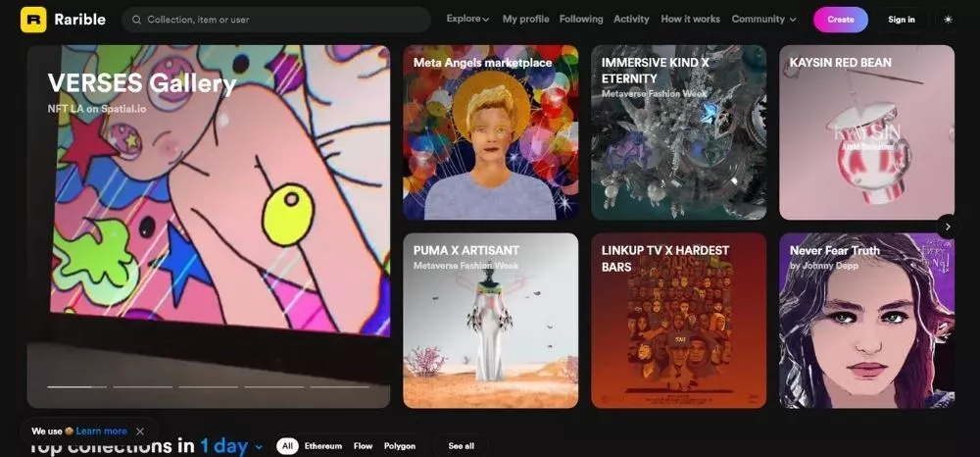Open Never Fear Truth by Johnny Depp
Image resolution: width=980 pixels, height=457 pixels.
tap(866, 321)
